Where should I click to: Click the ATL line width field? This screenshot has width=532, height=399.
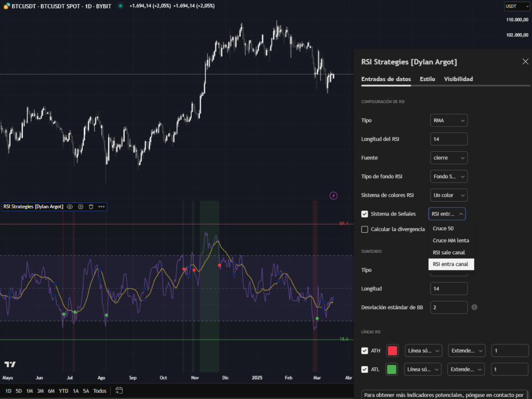tap(510, 369)
